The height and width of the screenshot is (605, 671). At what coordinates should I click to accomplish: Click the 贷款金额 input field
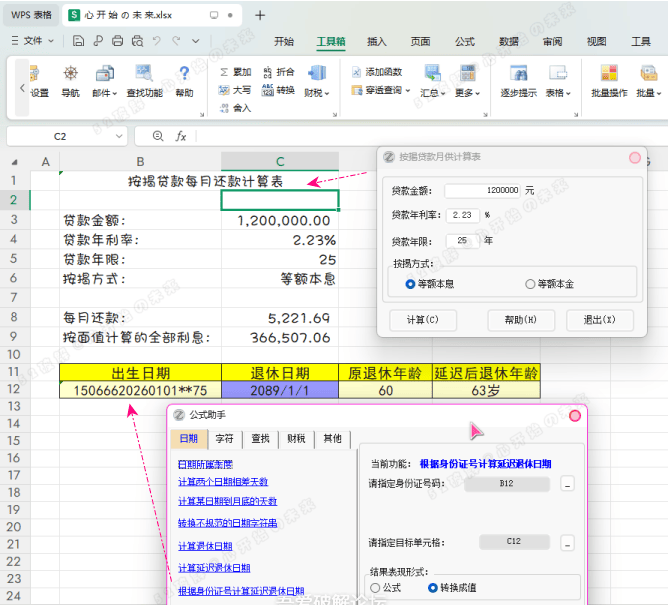coord(482,189)
